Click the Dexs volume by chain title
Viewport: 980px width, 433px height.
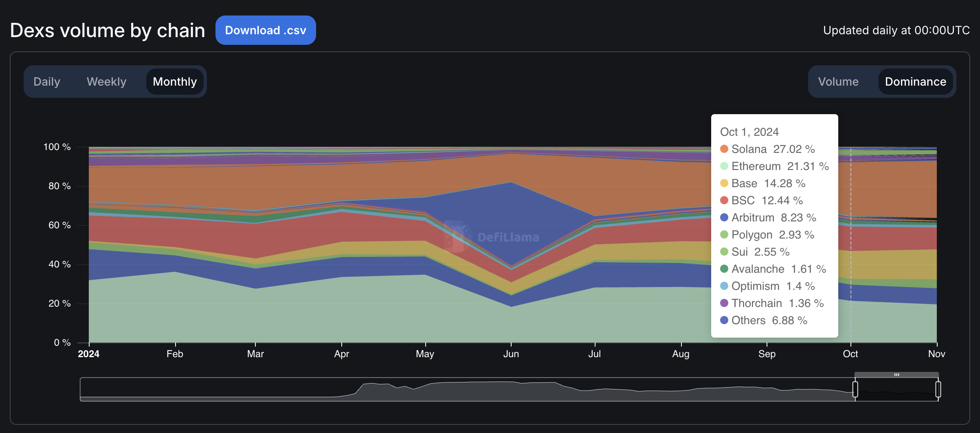point(108,30)
